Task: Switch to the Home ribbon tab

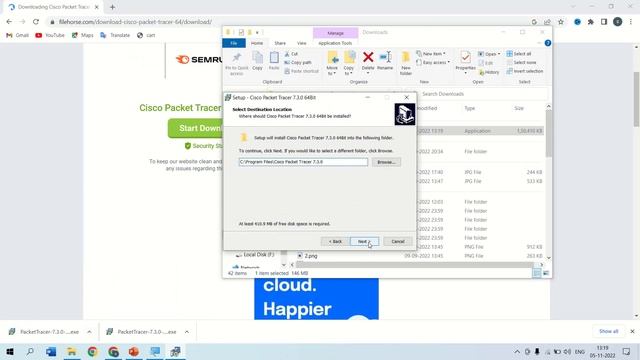Action: pos(257,43)
